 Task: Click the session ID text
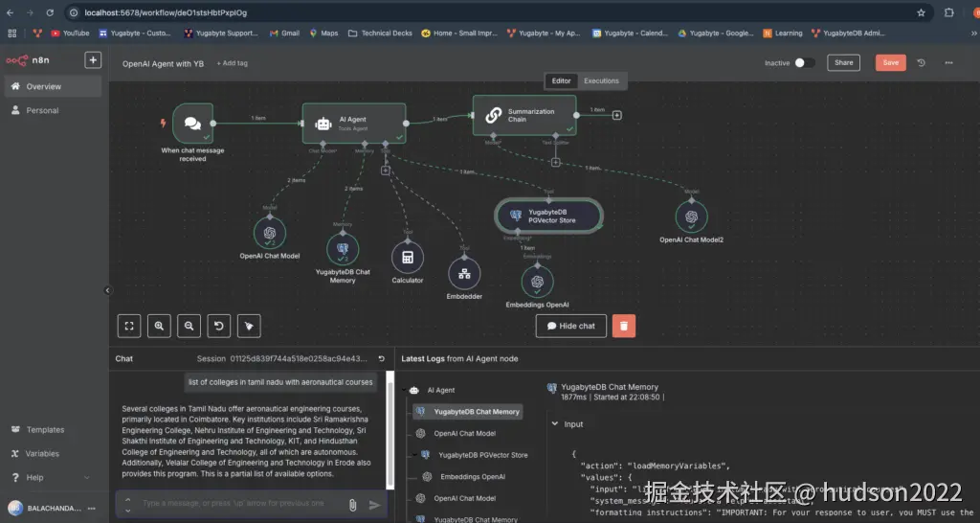(299, 359)
